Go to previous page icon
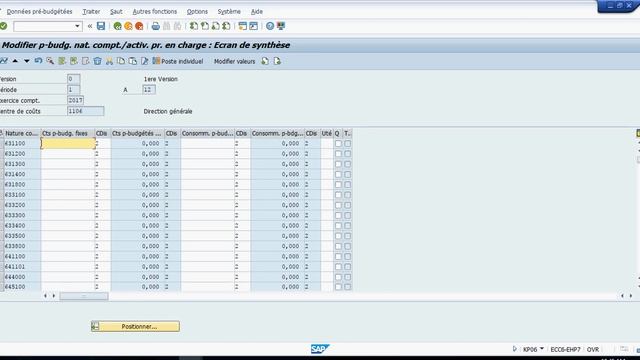This screenshot has width=640, height=360. coord(204,26)
